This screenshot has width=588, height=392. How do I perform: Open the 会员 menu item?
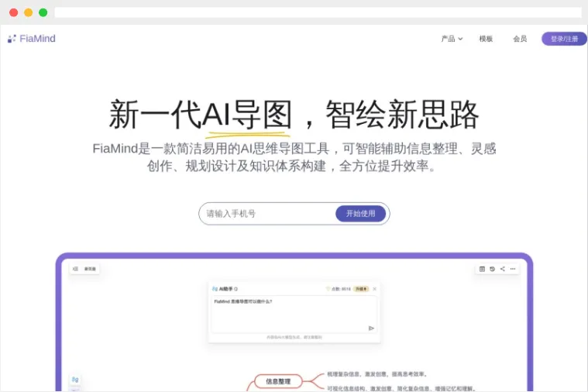[x=520, y=39]
